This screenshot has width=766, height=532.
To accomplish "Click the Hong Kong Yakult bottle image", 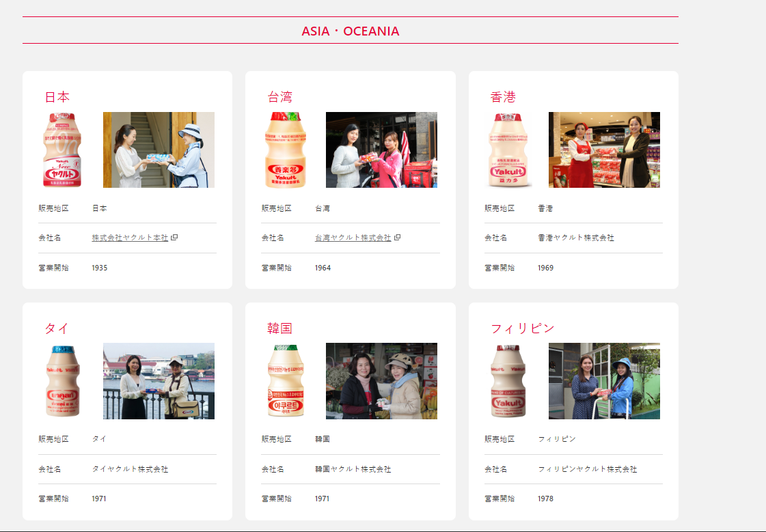I will [508, 150].
